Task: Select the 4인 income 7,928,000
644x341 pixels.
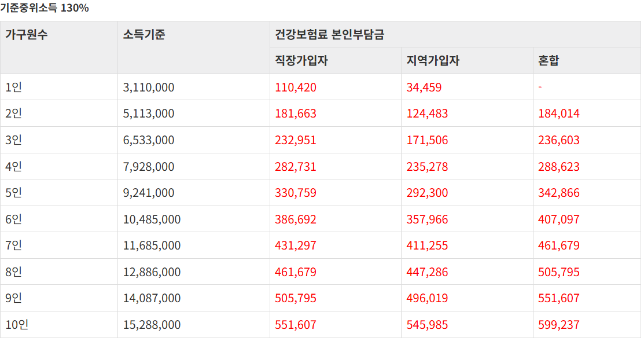Action: [x=148, y=167]
